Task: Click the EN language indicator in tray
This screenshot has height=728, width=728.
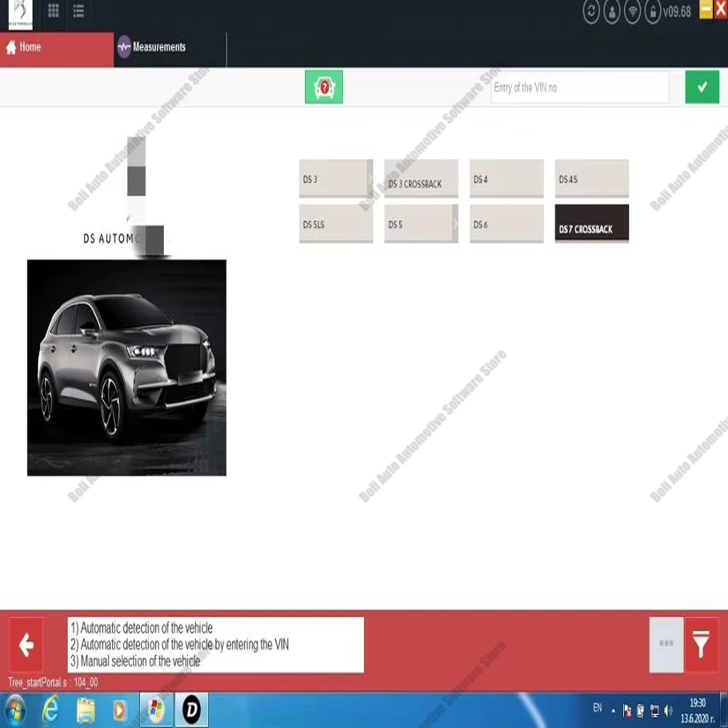Action: pyautogui.click(x=597, y=708)
